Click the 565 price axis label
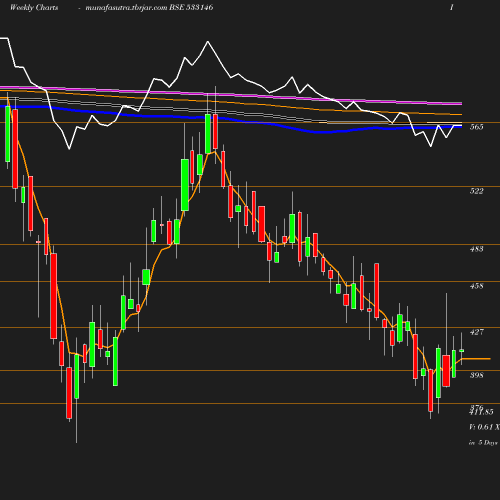The width and height of the screenshot is (500, 500). coord(476,127)
